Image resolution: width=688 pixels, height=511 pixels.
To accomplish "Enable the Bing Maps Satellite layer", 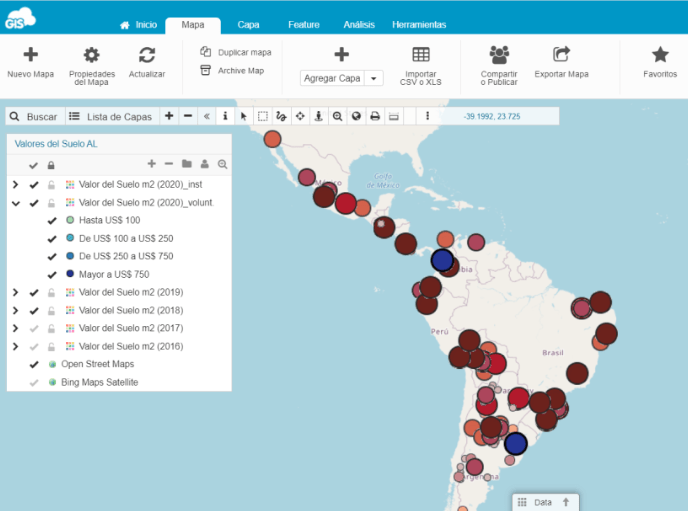I will (x=34, y=382).
